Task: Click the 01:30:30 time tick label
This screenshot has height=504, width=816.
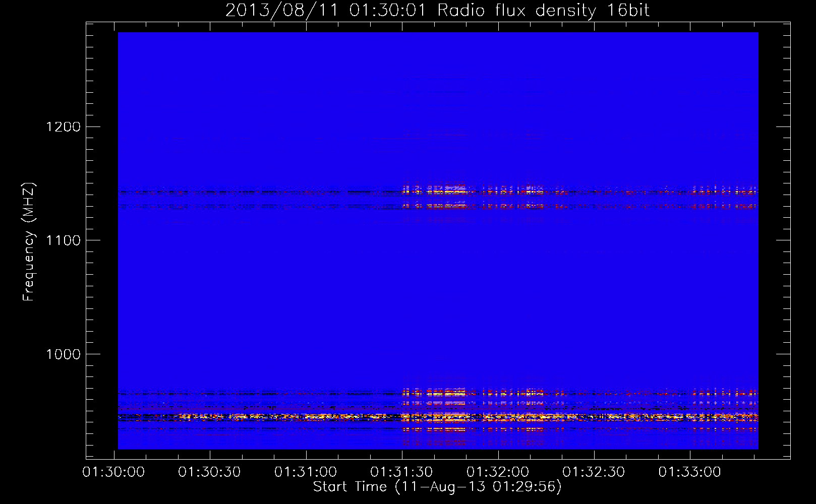Action: point(210,472)
